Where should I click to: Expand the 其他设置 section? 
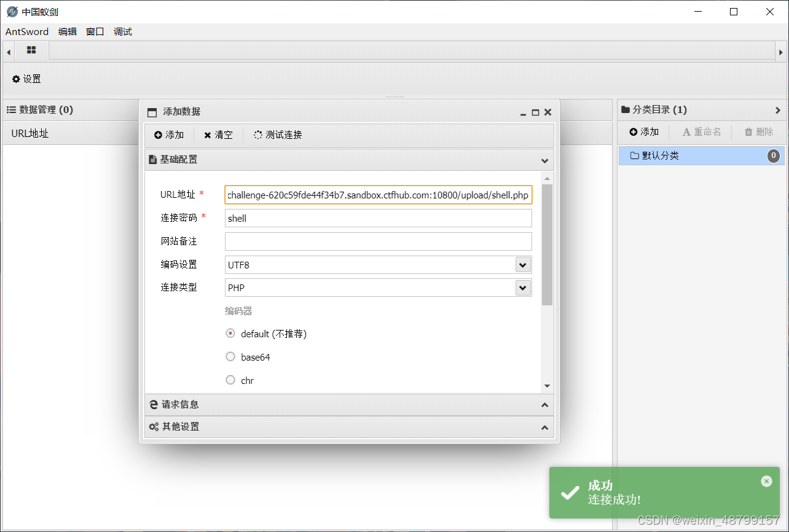[x=544, y=428]
